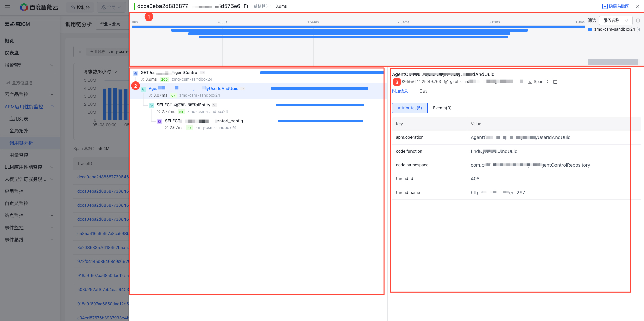Image resolution: width=644 pixels, height=321 pixels.
Task: Click the thread.id value 408
Action: (475, 179)
